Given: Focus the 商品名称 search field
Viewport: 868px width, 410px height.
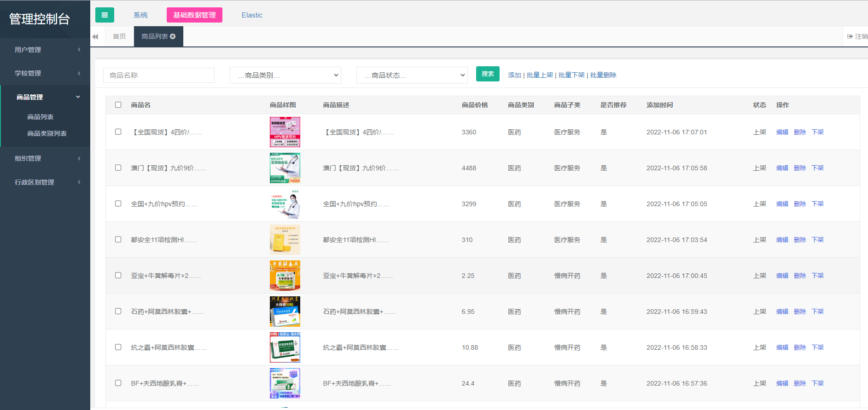Looking at the screenshot, I should 159,75.
